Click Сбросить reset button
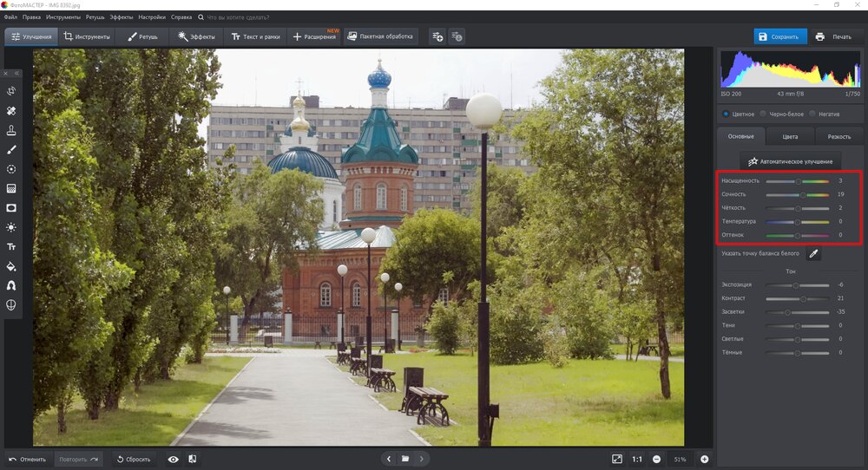This screenshot has height=470, width=868. coord(134,460)
